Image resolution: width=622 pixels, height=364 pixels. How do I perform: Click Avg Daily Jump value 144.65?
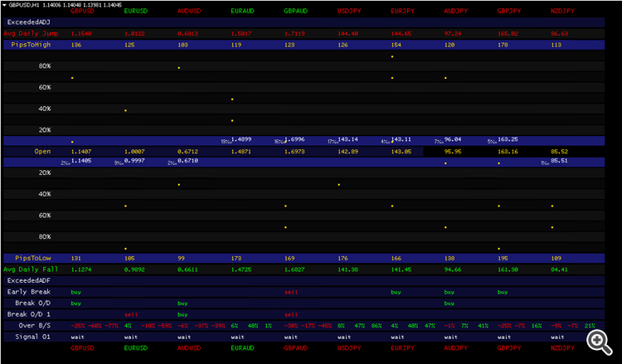point(401,34)
